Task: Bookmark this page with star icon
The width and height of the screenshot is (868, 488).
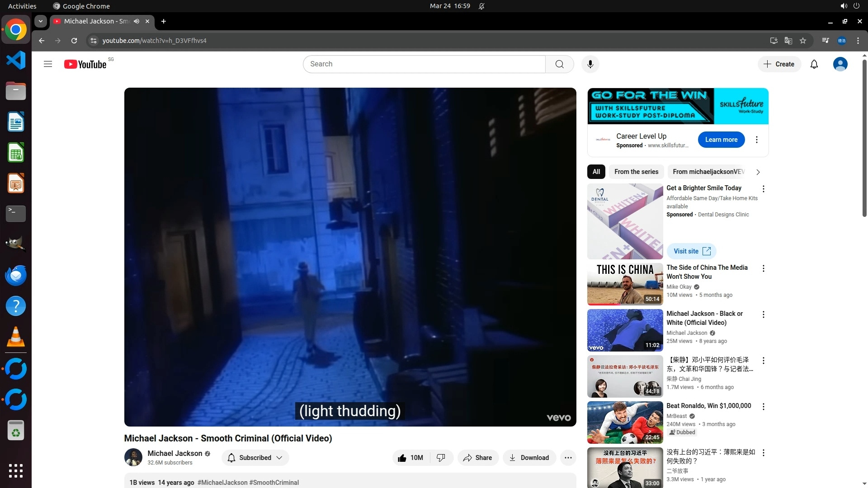Action: 803,41
